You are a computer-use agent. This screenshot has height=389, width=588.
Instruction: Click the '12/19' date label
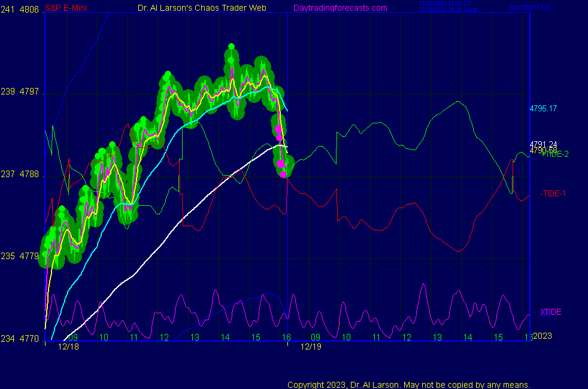(x=311, y=347)
